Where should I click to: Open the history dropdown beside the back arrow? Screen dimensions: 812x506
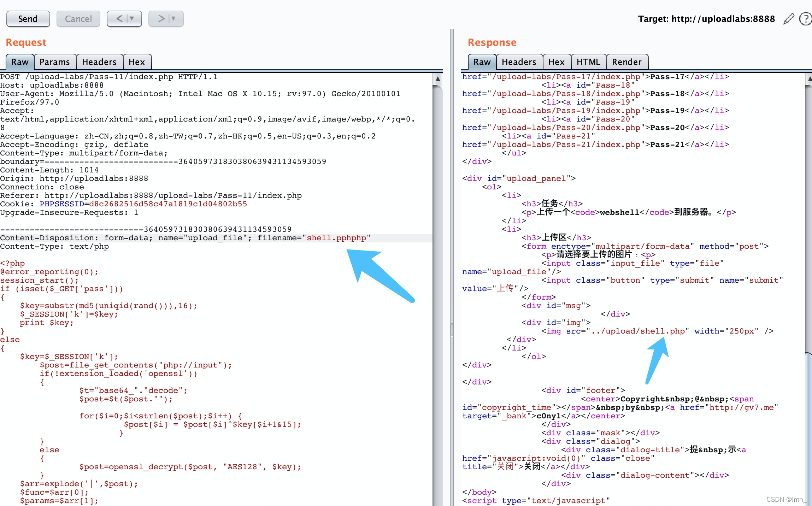pos(132,19)
